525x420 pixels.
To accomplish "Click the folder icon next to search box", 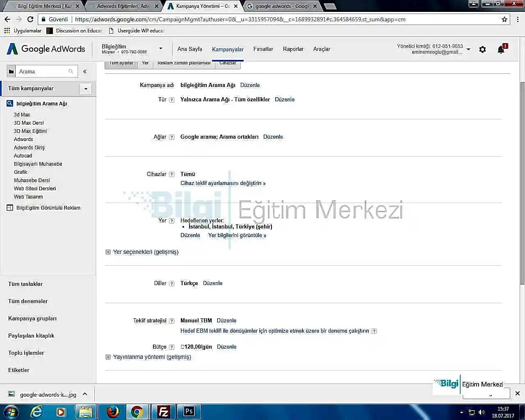I will click(11, 71).
